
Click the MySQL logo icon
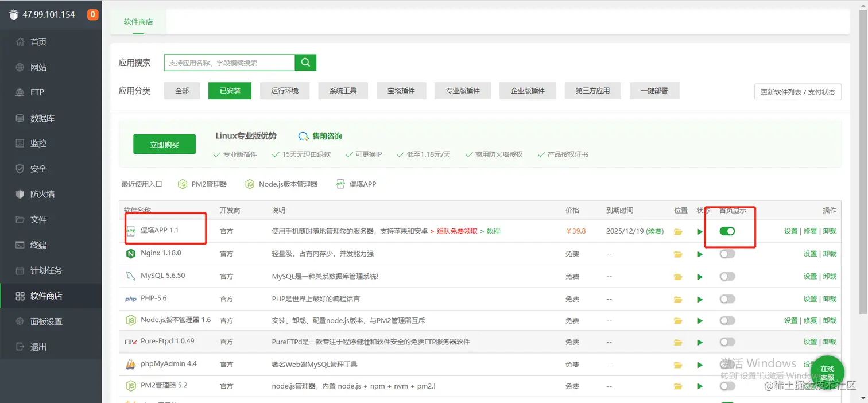click(130, 276)
